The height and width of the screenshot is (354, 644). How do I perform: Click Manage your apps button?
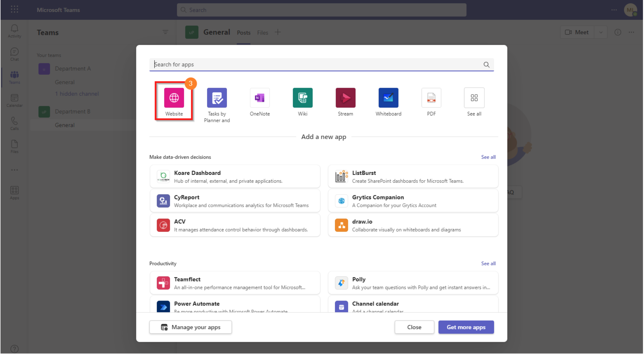pos(190,327)
